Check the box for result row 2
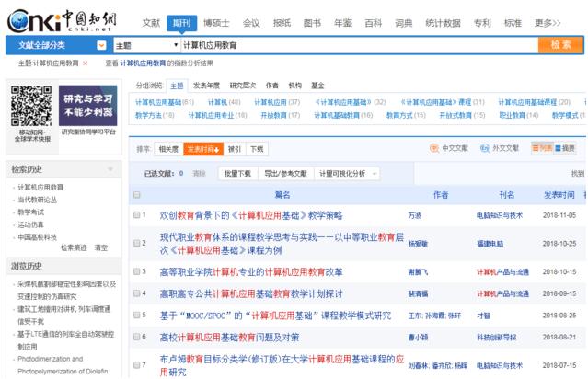Image resolution: width=588 pixels, height=379 pixels. pyautogui.click(x=137, y=243)
